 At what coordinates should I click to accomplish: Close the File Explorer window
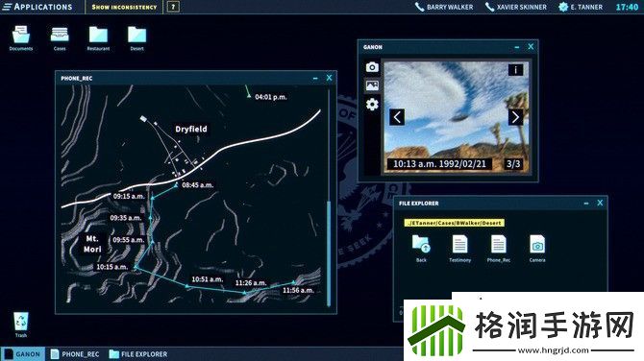pyautogui.click(x=600, y=203)
